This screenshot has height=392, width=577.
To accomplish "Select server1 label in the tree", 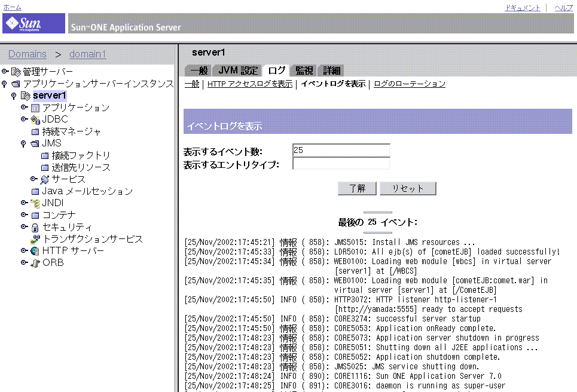I will [x=50, y=96].
